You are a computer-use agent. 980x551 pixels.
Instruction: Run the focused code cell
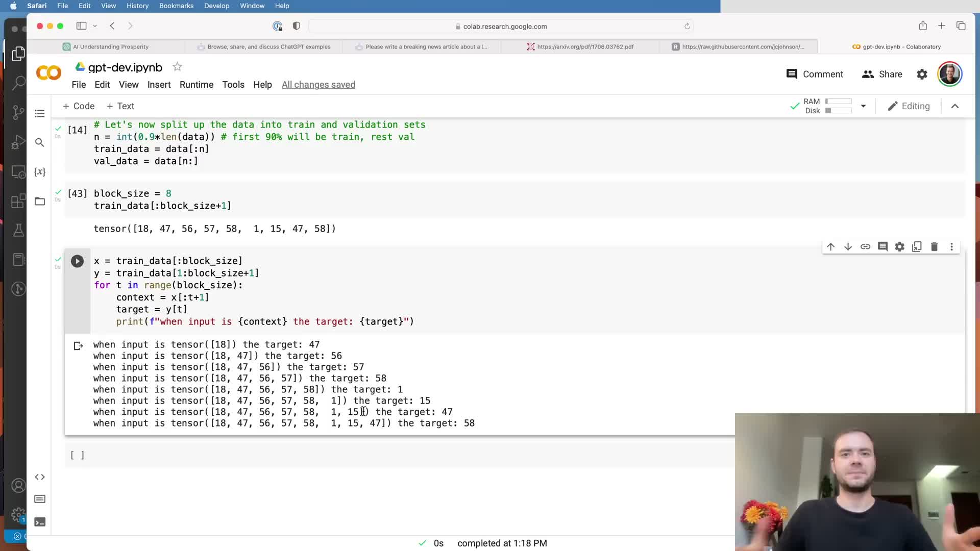77,261
